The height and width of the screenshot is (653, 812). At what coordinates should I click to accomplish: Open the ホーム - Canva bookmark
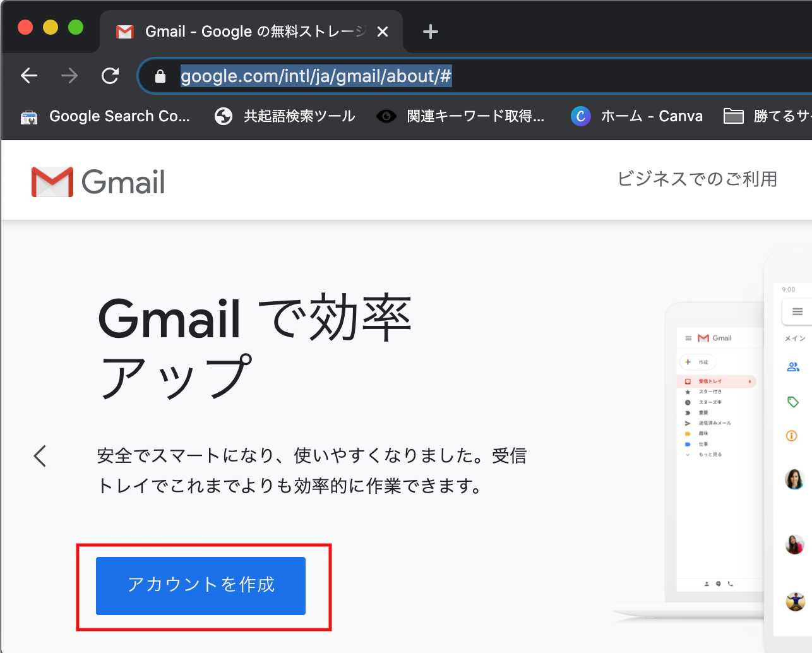coord(636,116)
